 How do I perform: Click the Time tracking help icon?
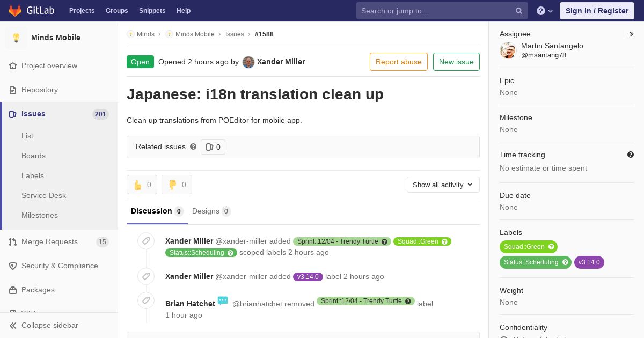[x=631, y=155]
